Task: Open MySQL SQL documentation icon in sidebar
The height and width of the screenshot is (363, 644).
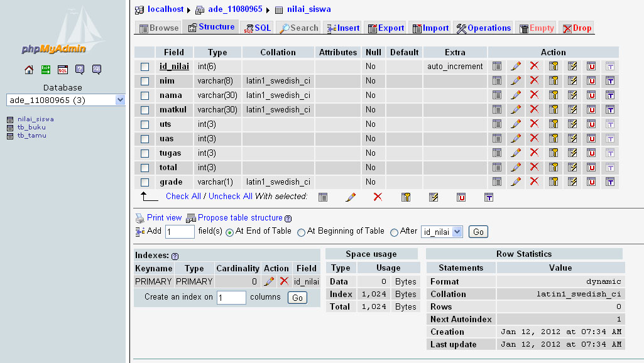Action: (x=97, y=69)
